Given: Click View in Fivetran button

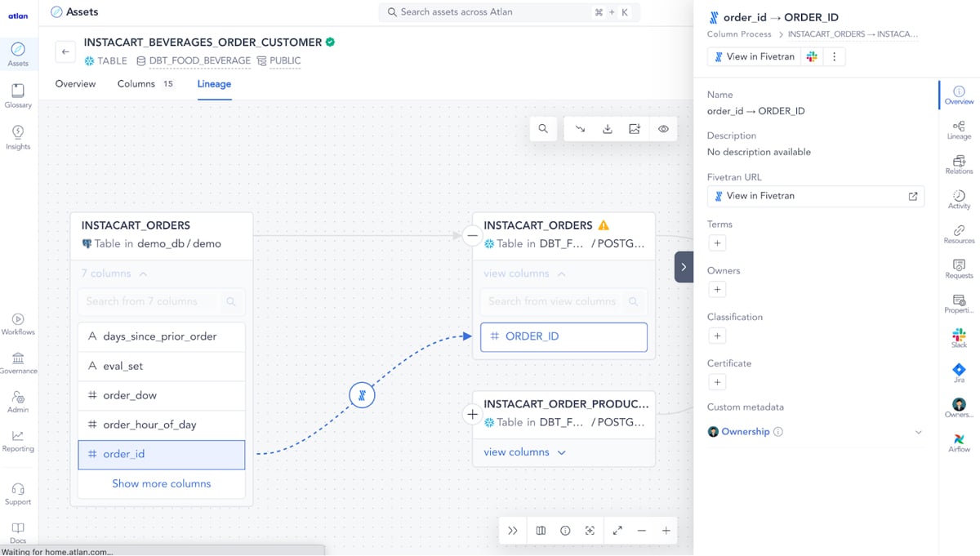Looking at the screenshot, I should (752, 56).
